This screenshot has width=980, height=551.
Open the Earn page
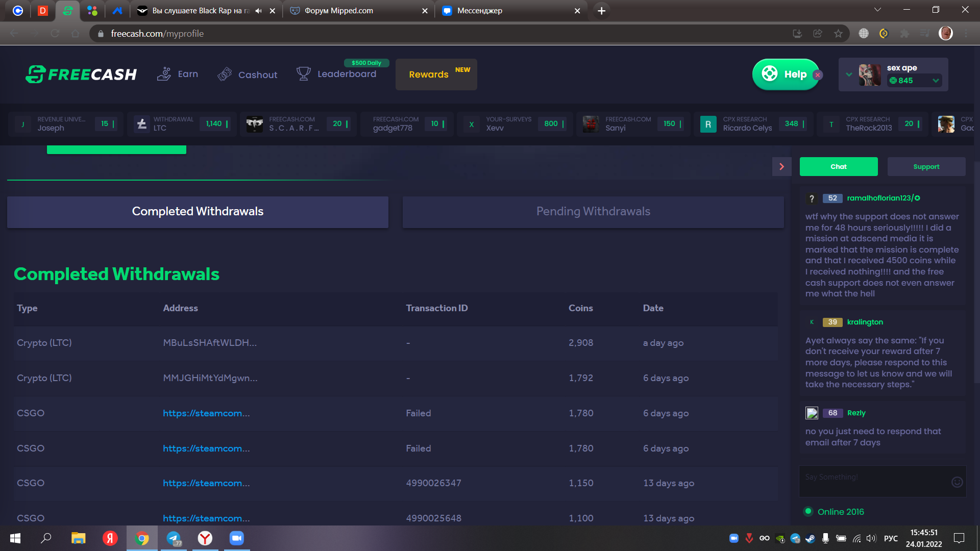coord(178,74)
